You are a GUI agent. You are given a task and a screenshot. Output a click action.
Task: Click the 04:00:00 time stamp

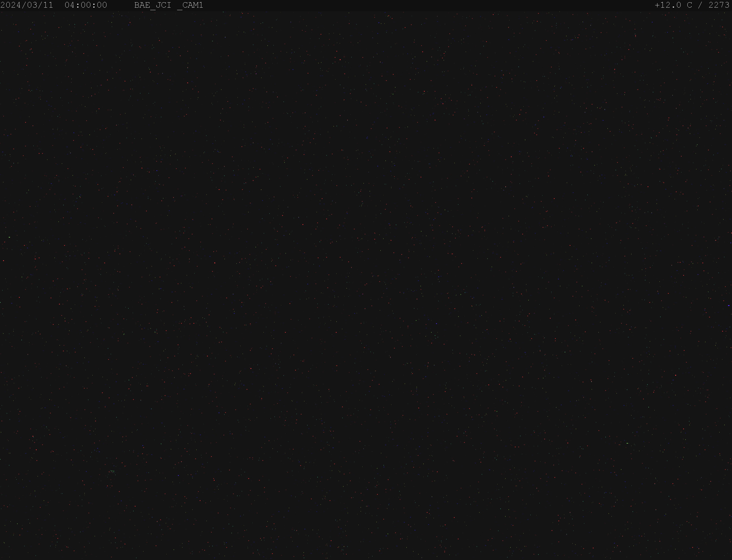(86, 5)
